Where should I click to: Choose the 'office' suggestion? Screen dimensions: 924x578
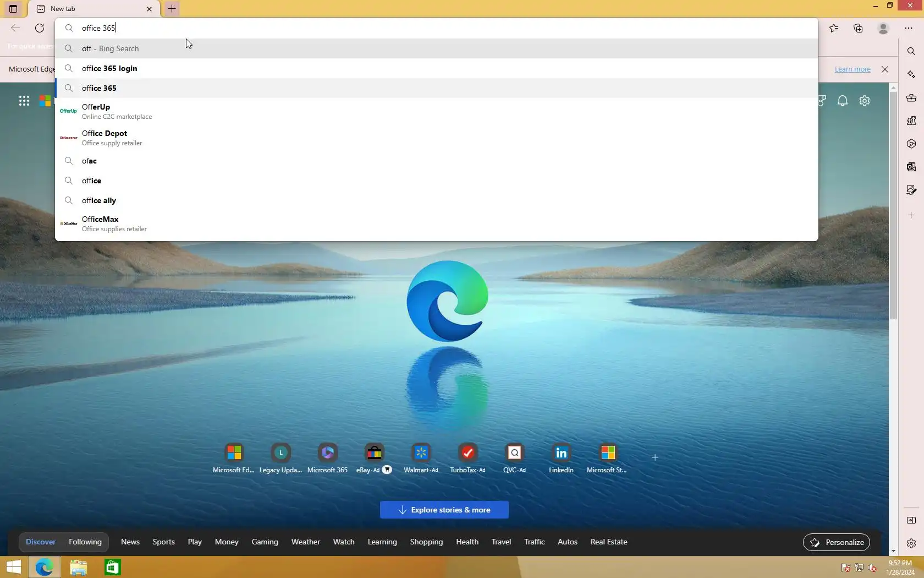pyautogui.click(x=437, y=181)
